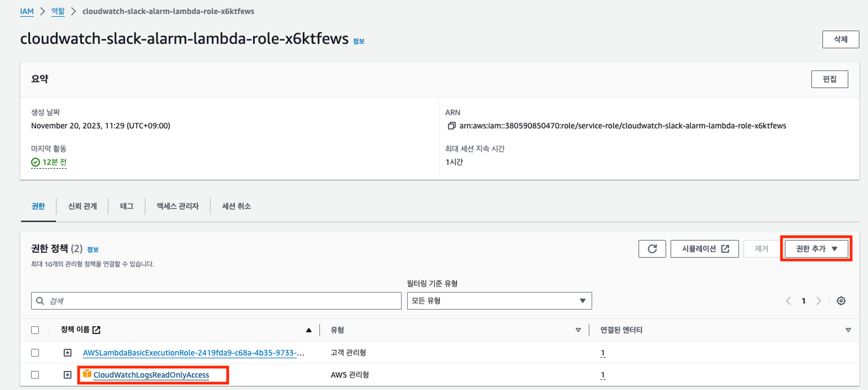Open the 액세스 관리자 tab
Image resolution: width=868 pixels, height=390 pixels.
click(x=178, y=206)
